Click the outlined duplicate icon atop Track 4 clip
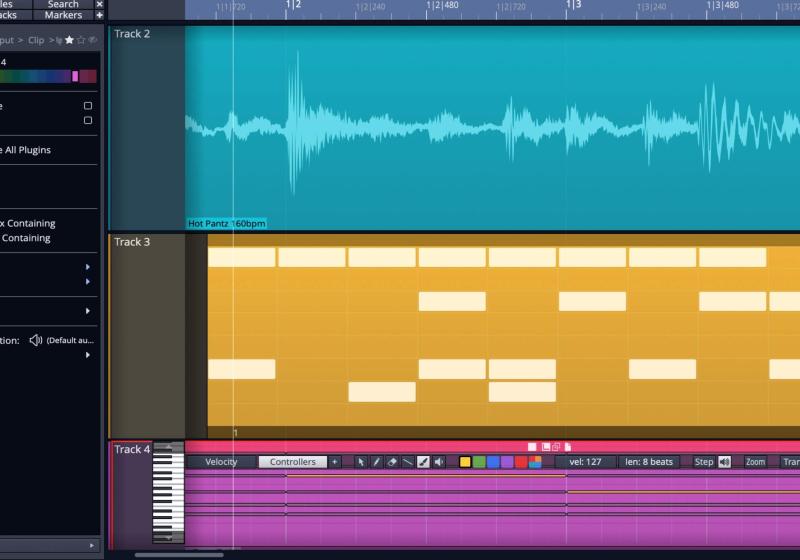 pos(556,447)
